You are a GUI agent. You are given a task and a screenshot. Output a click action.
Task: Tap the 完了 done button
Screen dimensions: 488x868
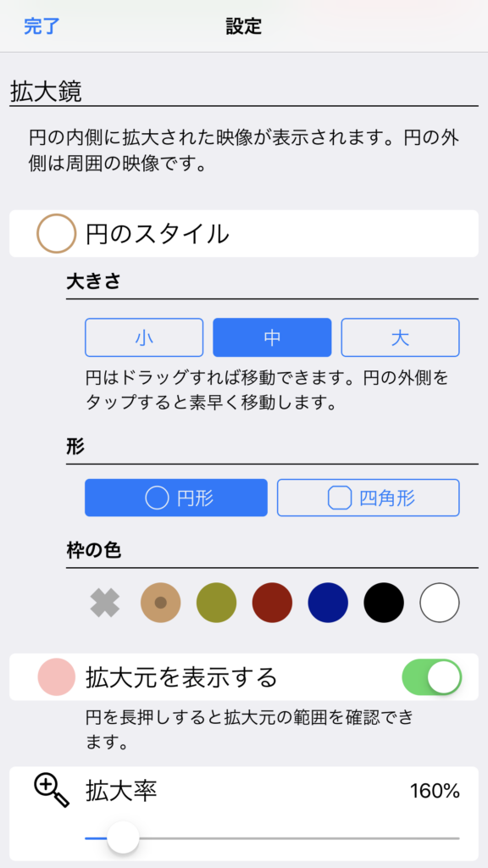coord(42,26)
